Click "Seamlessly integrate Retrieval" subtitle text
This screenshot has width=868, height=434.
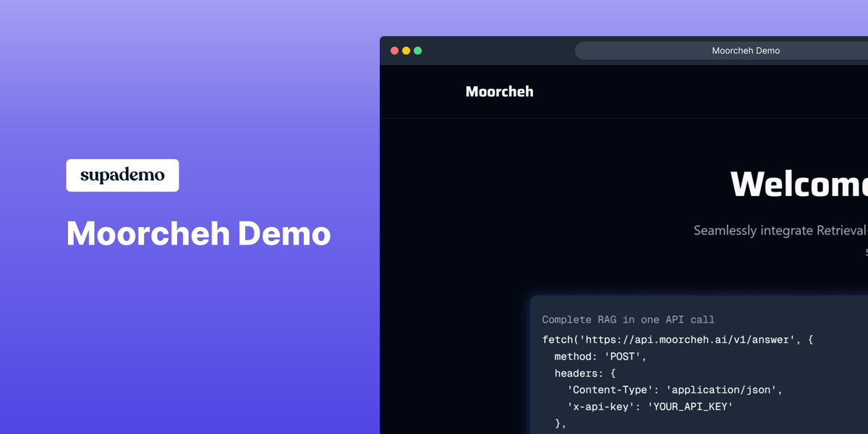pos(780,231)
